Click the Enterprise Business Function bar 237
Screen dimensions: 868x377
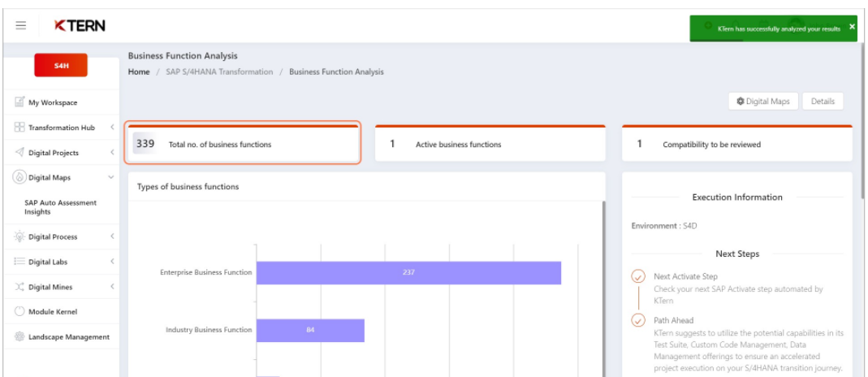[x=408, y=272]
